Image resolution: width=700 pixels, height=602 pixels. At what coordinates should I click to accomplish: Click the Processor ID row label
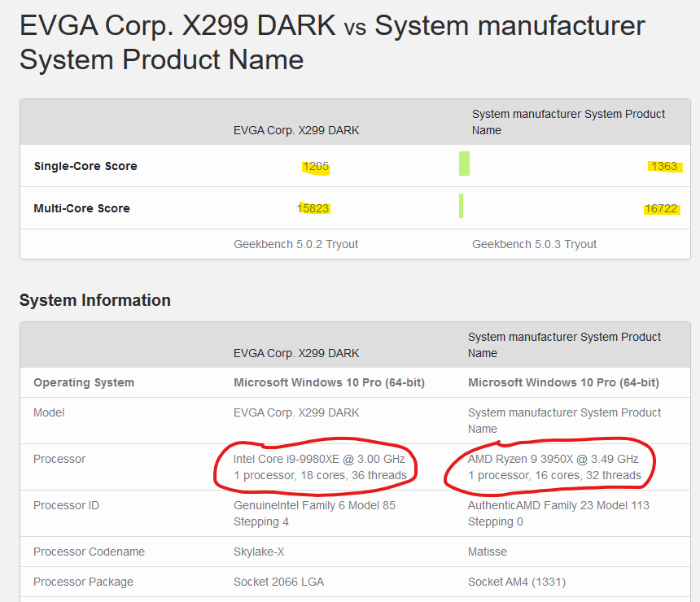coord(66,505)
